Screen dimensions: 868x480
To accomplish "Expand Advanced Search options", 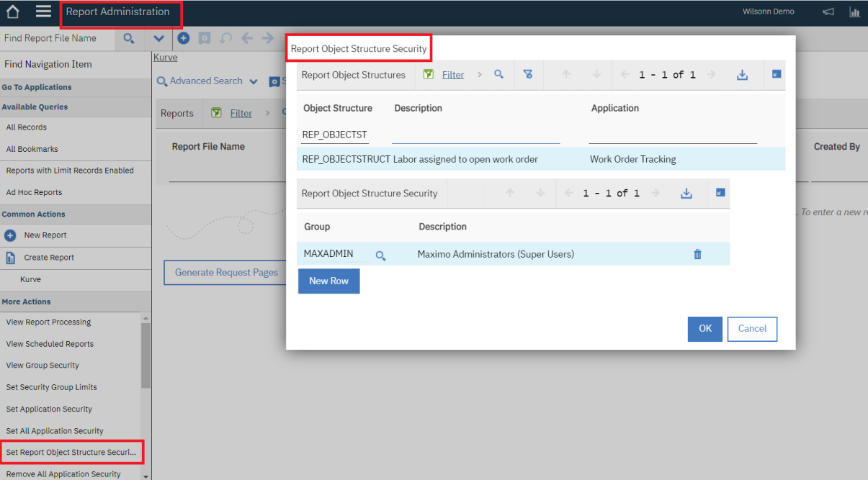I will pos(207,81).
